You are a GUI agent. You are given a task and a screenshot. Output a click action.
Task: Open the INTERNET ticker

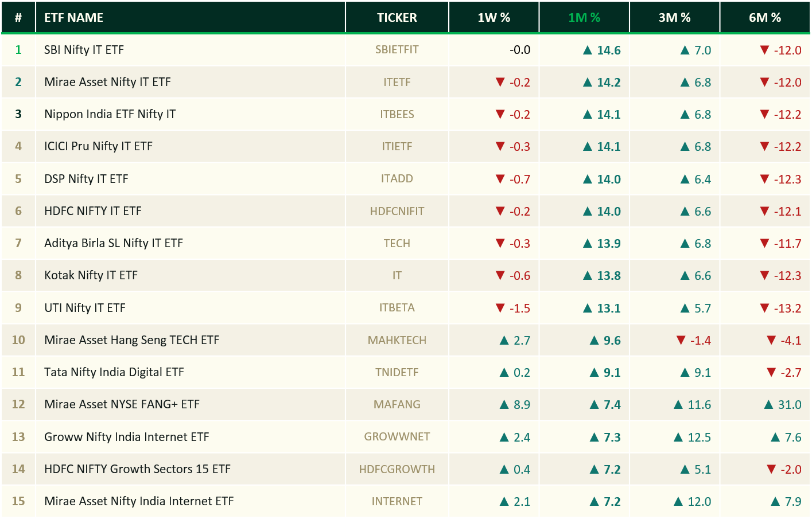[397, 501]
